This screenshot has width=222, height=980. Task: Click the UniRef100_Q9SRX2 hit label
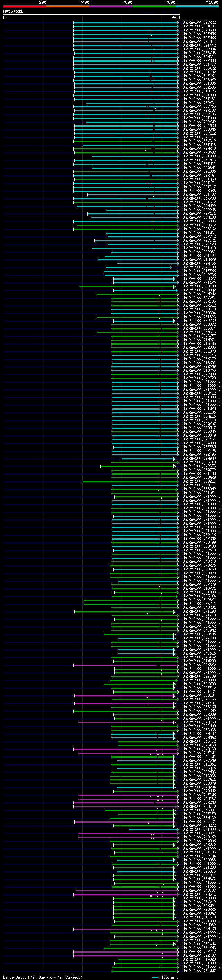199,23
